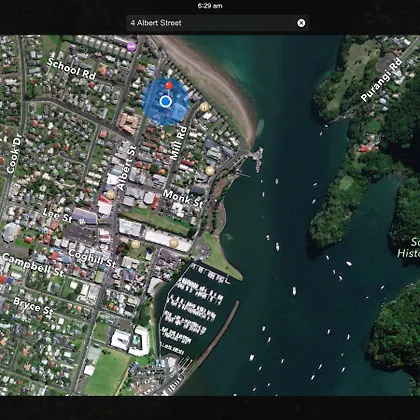Tap the School Rd street label

(x=71, y=69)
